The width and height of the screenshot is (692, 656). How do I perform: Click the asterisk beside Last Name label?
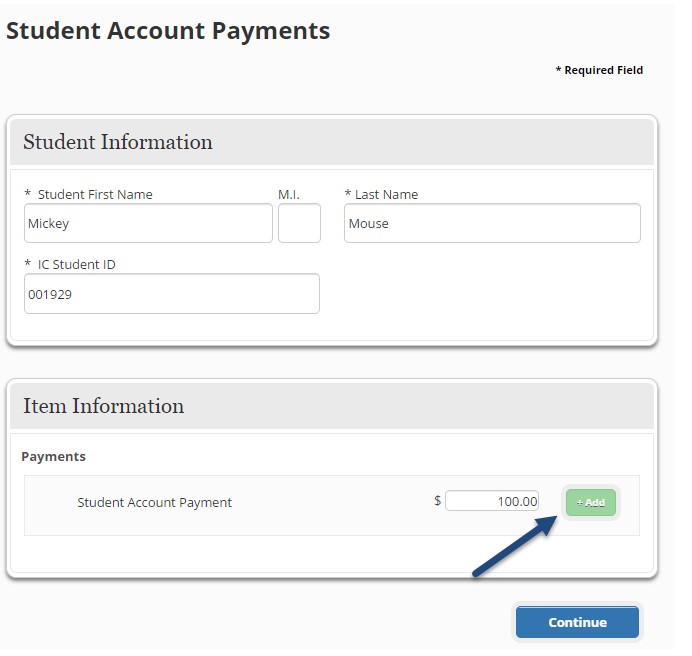347,194
